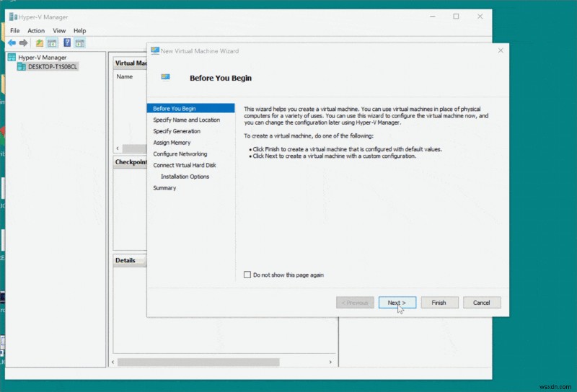Screen dimensions: 577x392
Task: Click the bottom scrollbar right arrow
Action: tap(330, 362)
